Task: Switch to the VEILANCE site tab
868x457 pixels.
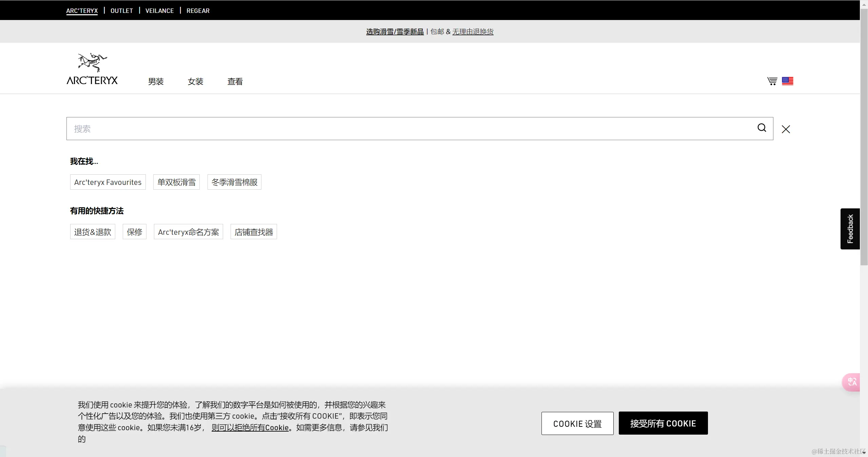Action: (159, 11)
